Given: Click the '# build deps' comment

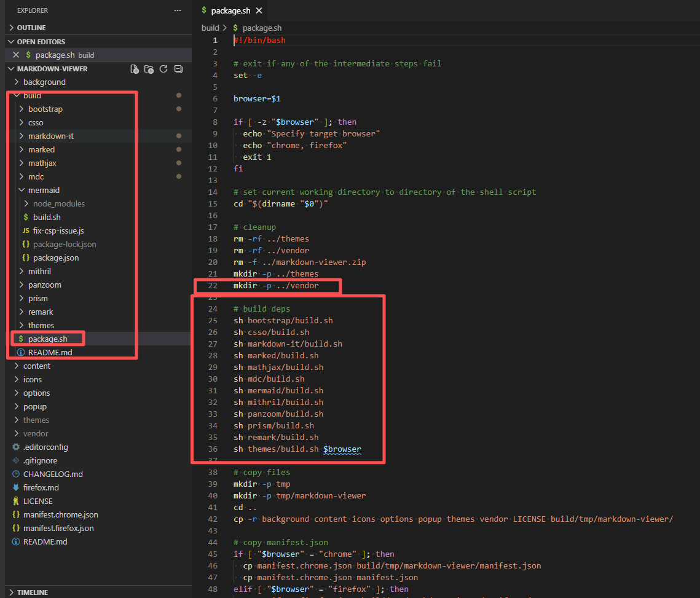Looking at the screenshot, I should pyautogui.click(x=262, y=309).
